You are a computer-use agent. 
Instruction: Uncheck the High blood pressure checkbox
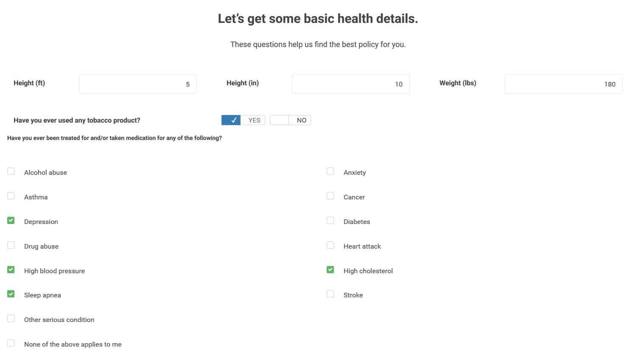11,270
